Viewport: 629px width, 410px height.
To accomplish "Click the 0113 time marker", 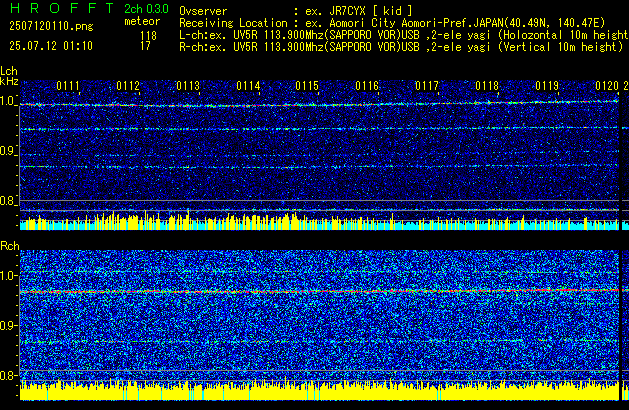I will point(188,86).
